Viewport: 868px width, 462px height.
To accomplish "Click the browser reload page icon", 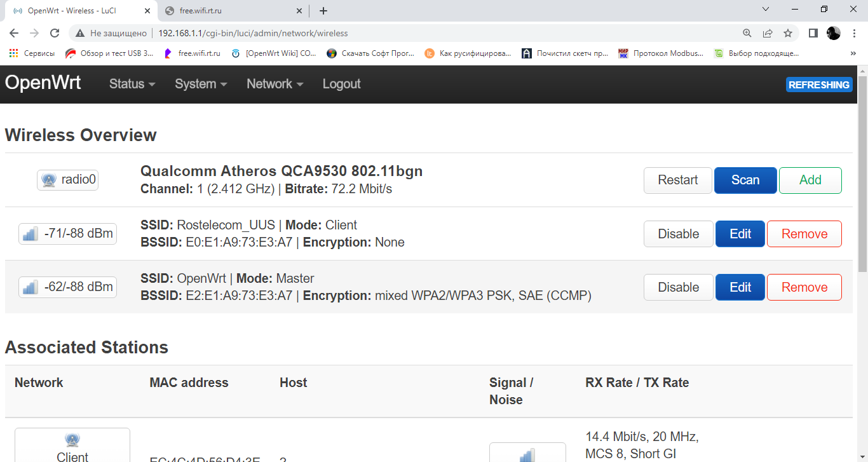I will (55, 33).
